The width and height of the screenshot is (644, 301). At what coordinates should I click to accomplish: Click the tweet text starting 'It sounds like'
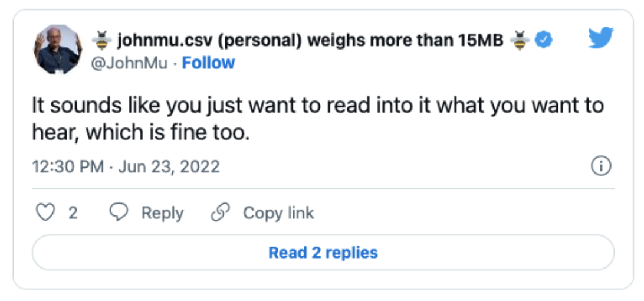[318, 106]
